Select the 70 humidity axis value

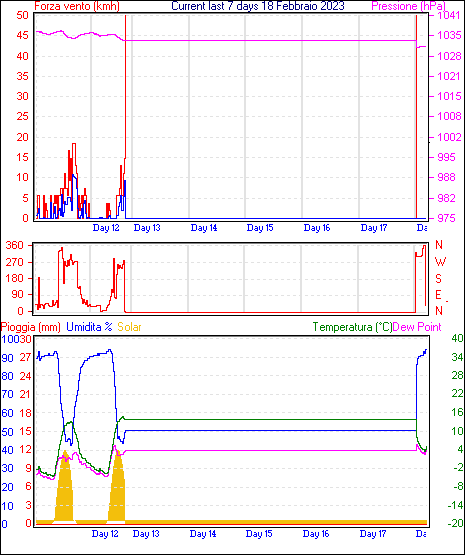(x=7, y=395)
